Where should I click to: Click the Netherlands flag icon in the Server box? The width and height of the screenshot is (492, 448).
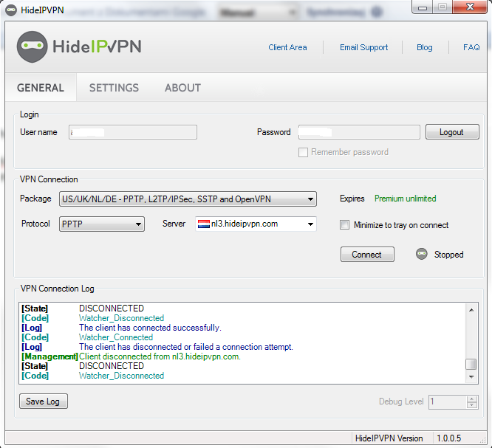(204, 224)
